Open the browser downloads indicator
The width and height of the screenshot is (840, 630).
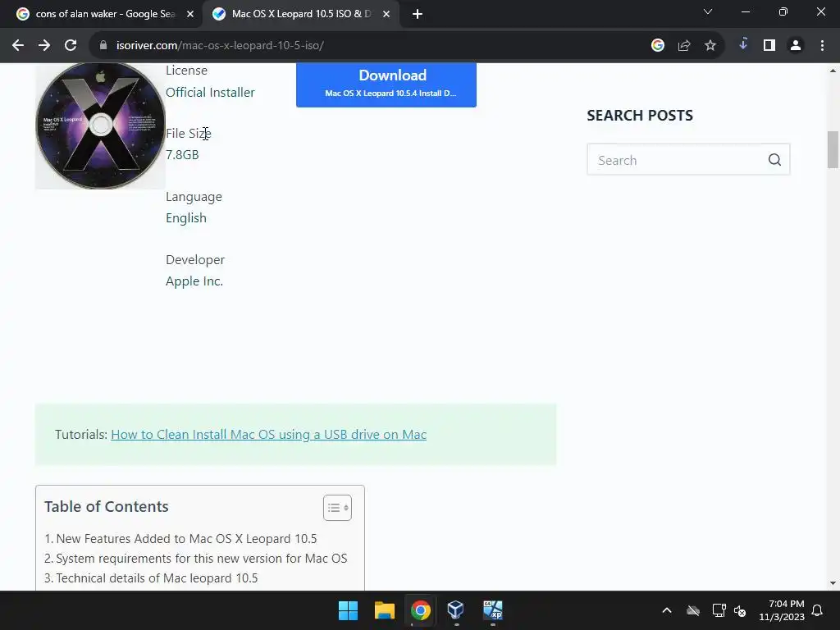(743, 44)
